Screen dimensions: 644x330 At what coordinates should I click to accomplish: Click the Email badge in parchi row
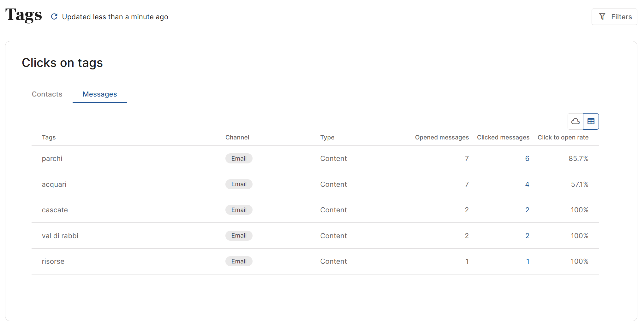tap(239, 158)
